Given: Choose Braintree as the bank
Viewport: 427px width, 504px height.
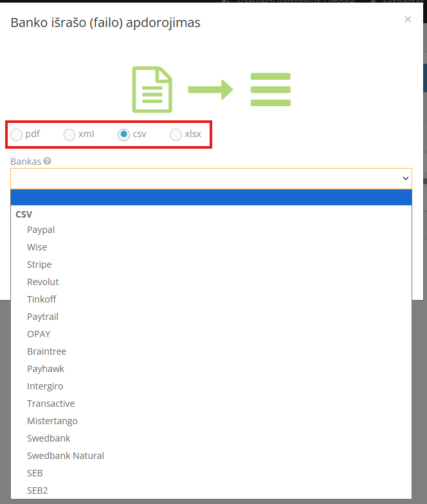Looking at the screenshot, I should [211, 351].
